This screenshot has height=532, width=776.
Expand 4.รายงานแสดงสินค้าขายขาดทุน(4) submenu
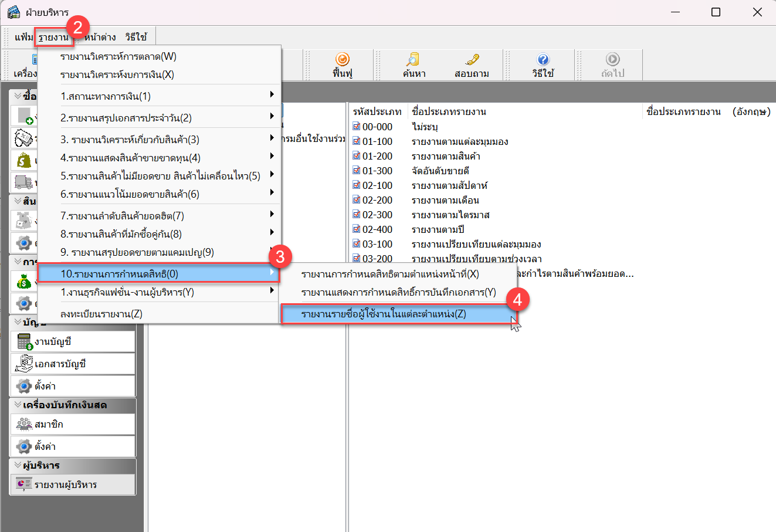point(160,158)
